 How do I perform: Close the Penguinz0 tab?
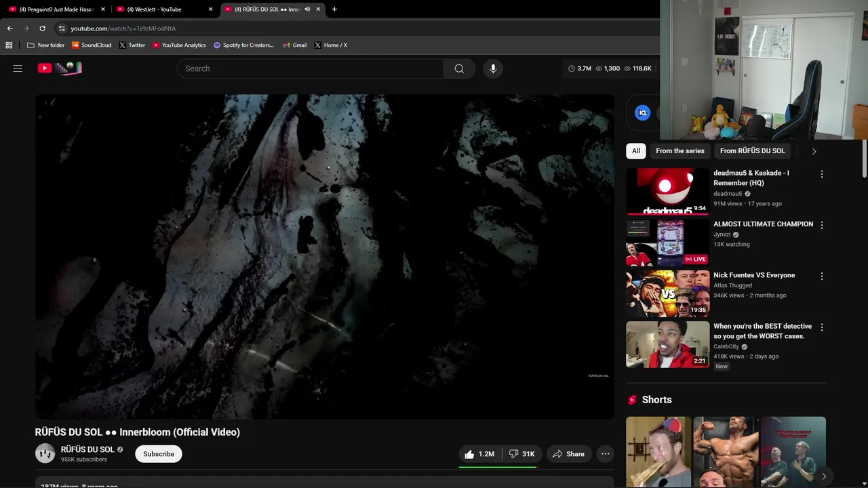(103, 9)
